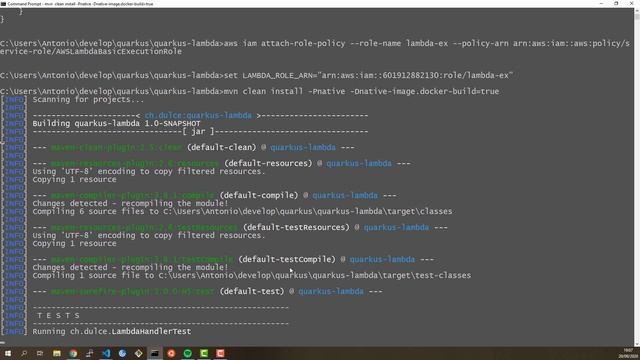The image size is (640, 360).
Task: Switch to Google Chrome on taskbar
Action: [x=73, y=353]
